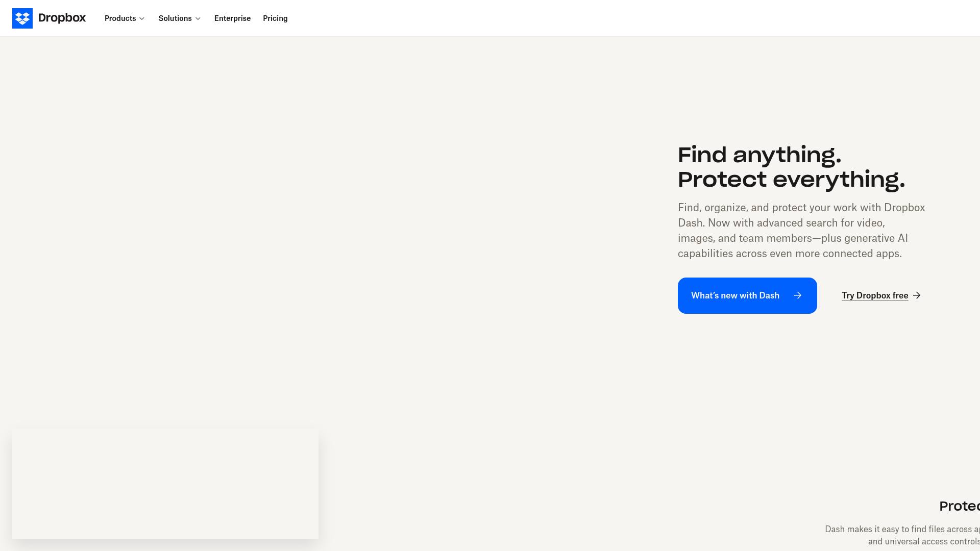
Task: Expand the chevron next to Products
Action: click(142, 19)
